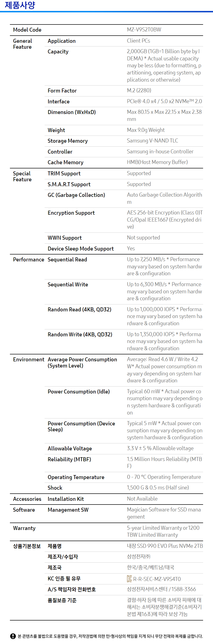Click the 제조국 row label
This screenshot has height=644, width=213.
(x=54, y=568)
